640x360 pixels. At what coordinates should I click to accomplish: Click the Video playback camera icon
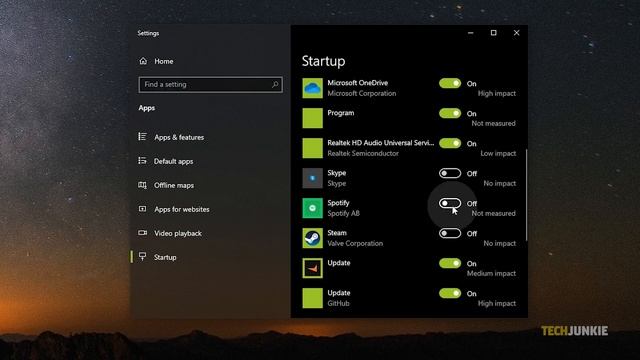[x=142, y=233]
